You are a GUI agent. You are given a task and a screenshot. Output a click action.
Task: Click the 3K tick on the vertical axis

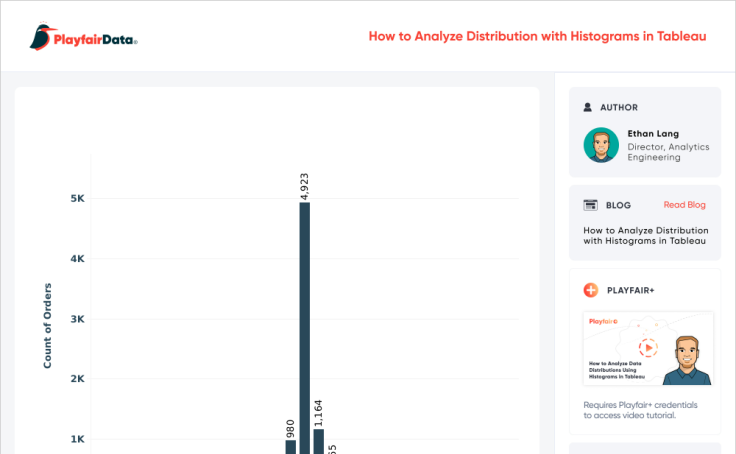pos(77,319)
